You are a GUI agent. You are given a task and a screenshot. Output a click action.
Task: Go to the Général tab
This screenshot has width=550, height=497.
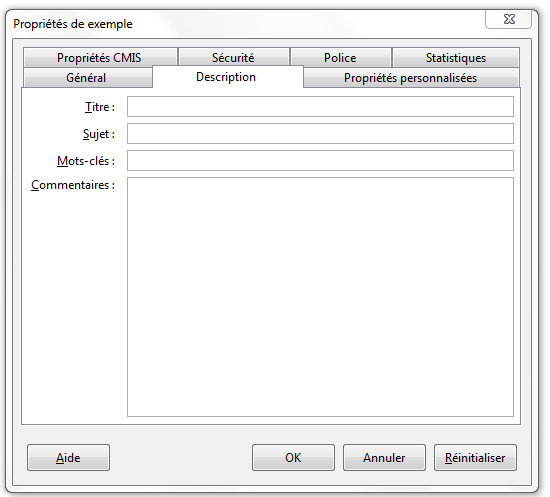tap(87, 78)
